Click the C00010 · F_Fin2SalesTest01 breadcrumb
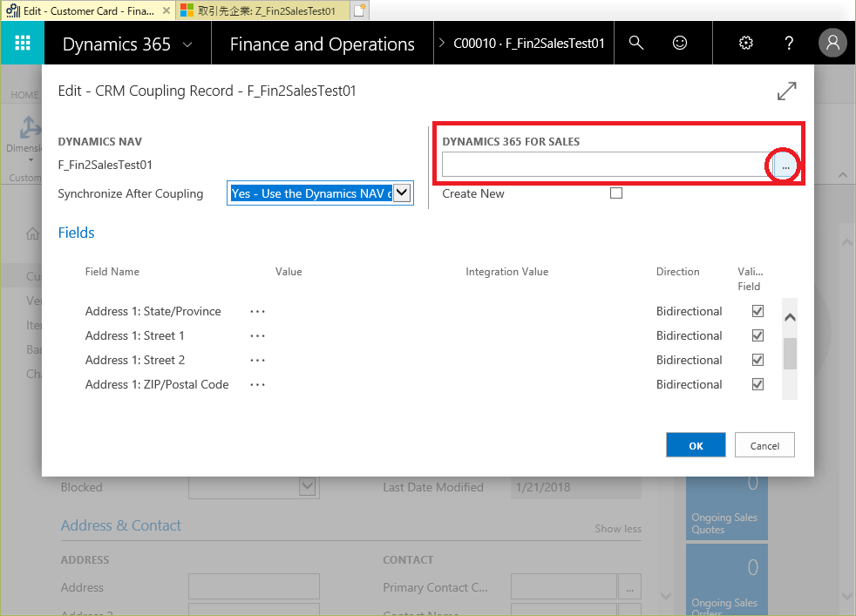The height and width of the screenshot is (616, 856). click(529, 43)
